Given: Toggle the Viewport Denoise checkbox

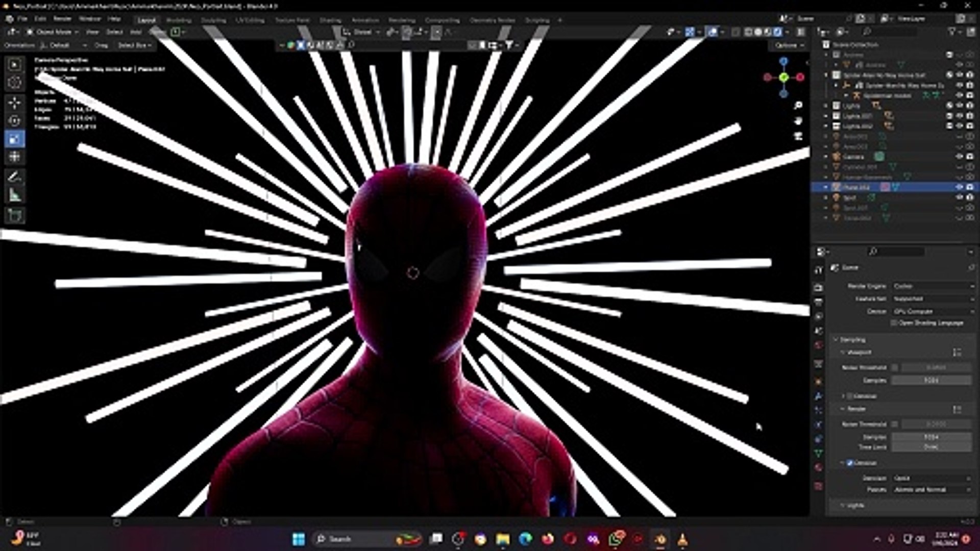Looking at the screenshot, I should [x=850, y=396].
